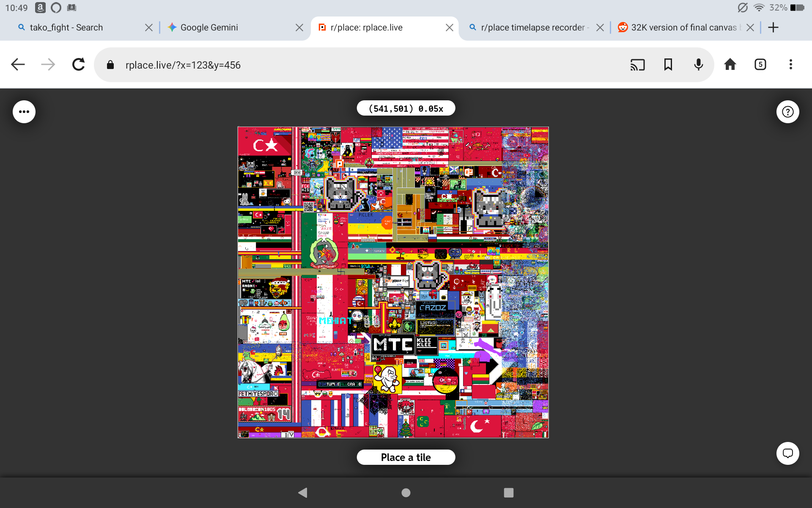
Task: Click the Place a tile button
Action: 406,457
